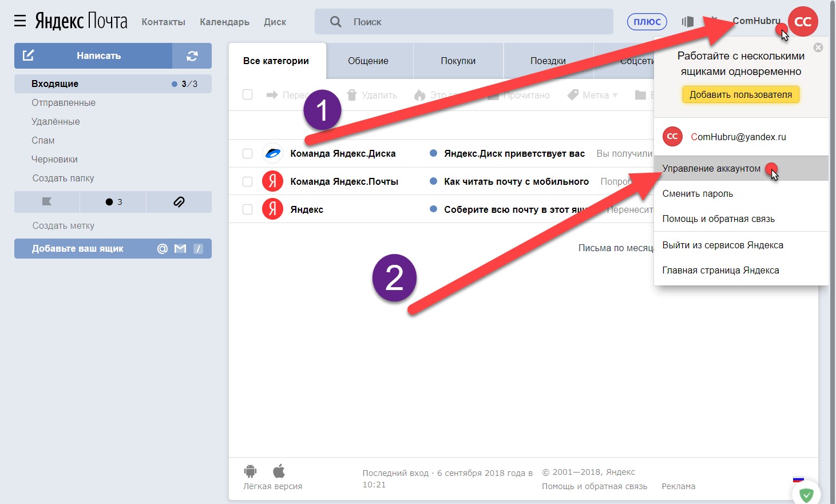Filter unread emails with the dot 3 button
This screenshot has height=504, width=836.
click(x=113, y=202)
